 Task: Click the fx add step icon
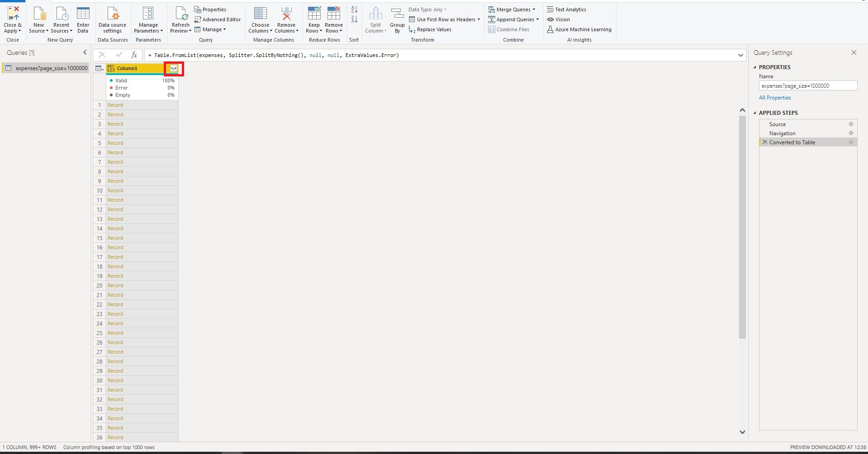click(134, 55)
